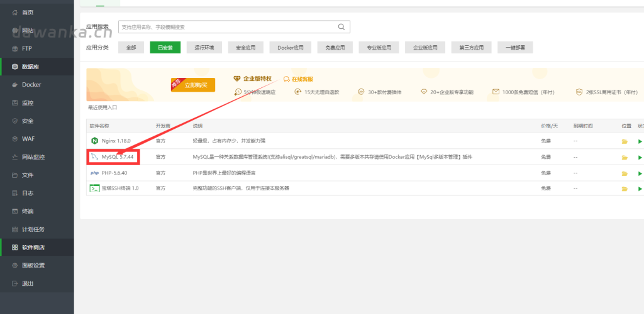
Task: Click the home icon in sidebar
Action: coord(15,13)
